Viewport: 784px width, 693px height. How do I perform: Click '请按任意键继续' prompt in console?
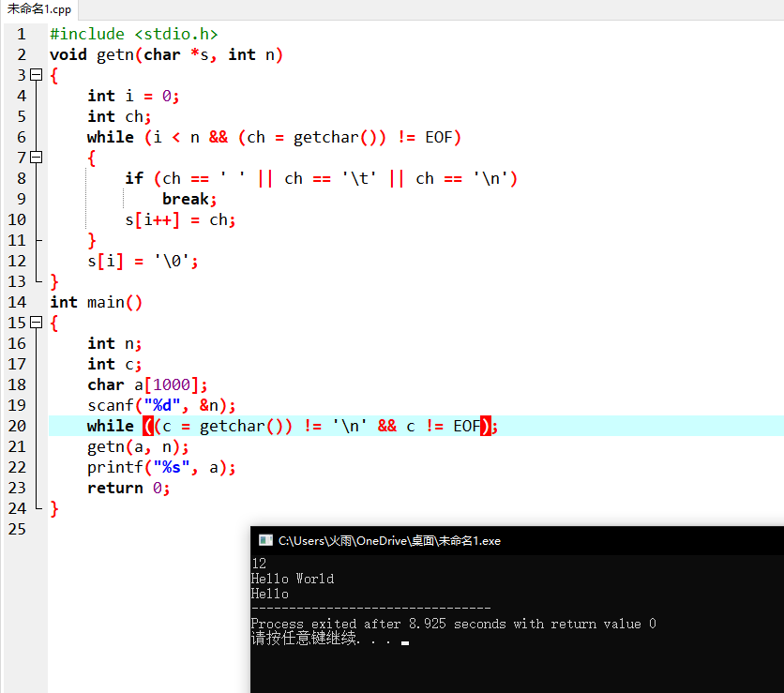tap(304, 639)
